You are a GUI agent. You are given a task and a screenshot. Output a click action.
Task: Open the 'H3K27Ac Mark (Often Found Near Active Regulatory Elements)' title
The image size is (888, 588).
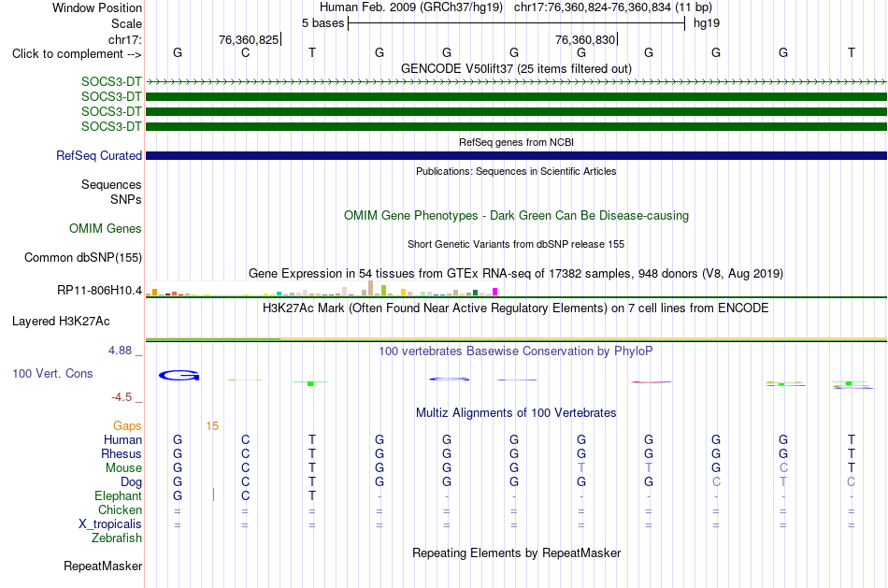[516, 308]
